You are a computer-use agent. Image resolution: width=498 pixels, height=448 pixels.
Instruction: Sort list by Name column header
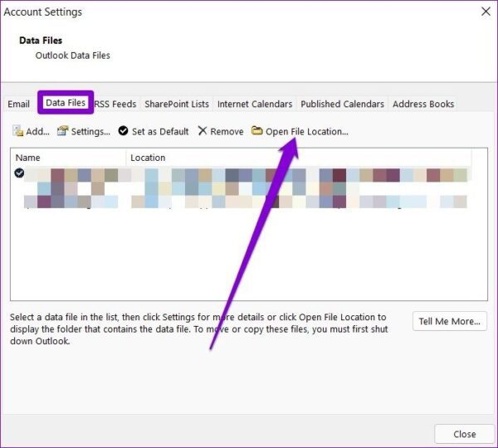[68, 158]
